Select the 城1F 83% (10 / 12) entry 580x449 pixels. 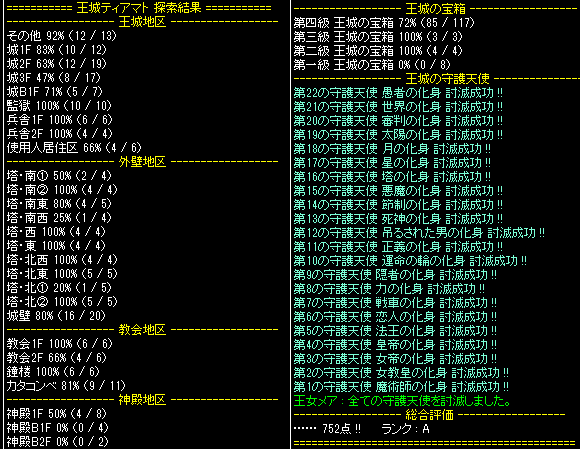pyautogui.click(x=57, y=50)
